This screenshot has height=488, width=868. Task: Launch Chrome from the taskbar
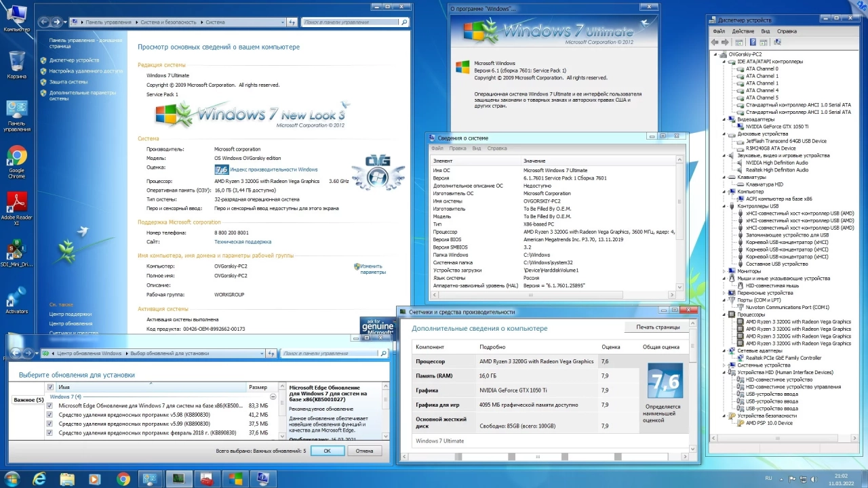[123, 479]
